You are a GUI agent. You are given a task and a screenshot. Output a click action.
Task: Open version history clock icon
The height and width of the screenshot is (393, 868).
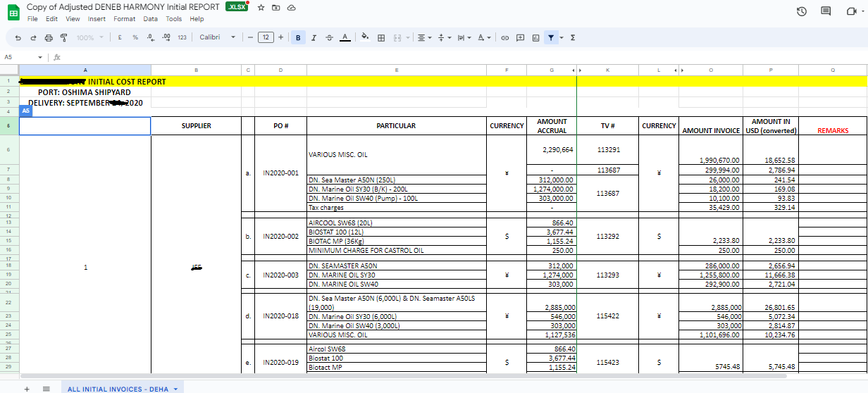(801, 11)
